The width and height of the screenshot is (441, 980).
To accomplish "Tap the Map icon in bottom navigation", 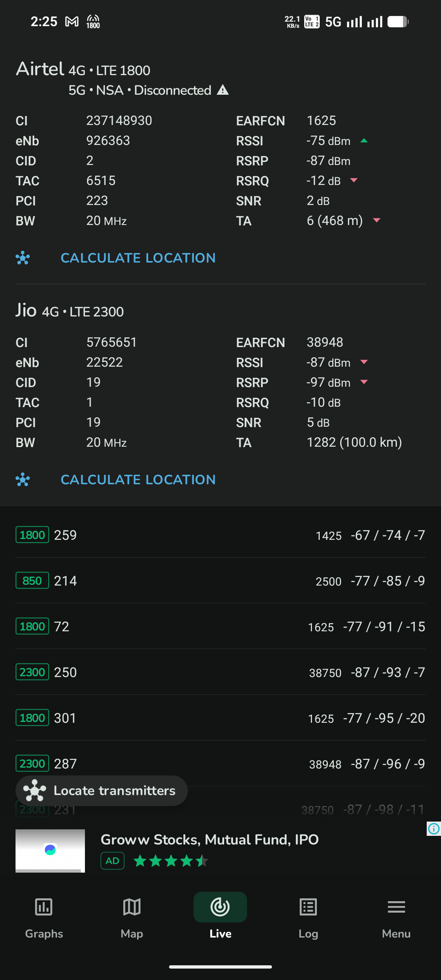I will click(x=132, y=907).
